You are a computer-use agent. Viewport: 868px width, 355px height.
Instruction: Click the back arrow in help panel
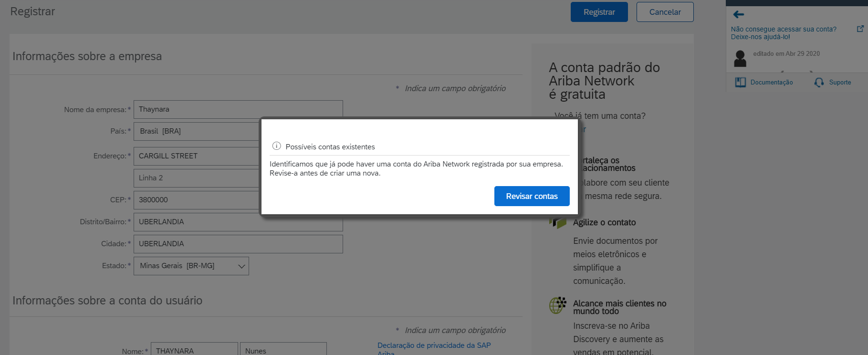point(739,14)
